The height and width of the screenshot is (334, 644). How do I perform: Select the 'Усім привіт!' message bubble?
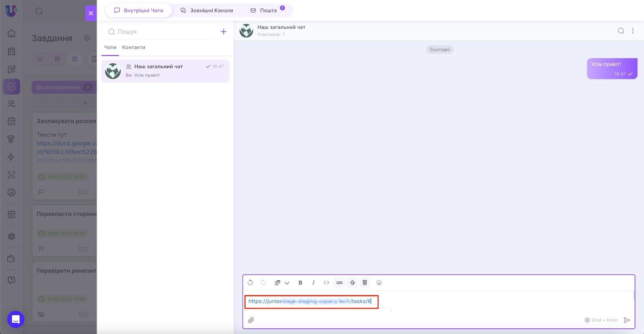pos(612,68)
